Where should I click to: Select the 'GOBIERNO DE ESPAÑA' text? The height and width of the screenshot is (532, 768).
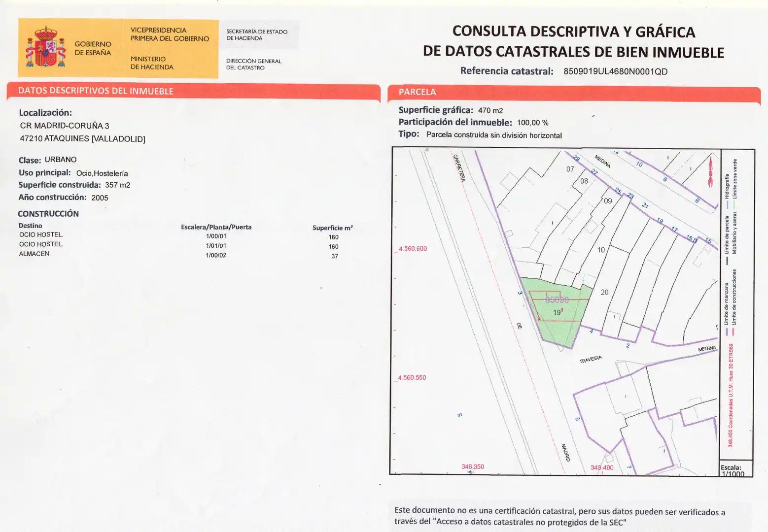pos(93,48)
